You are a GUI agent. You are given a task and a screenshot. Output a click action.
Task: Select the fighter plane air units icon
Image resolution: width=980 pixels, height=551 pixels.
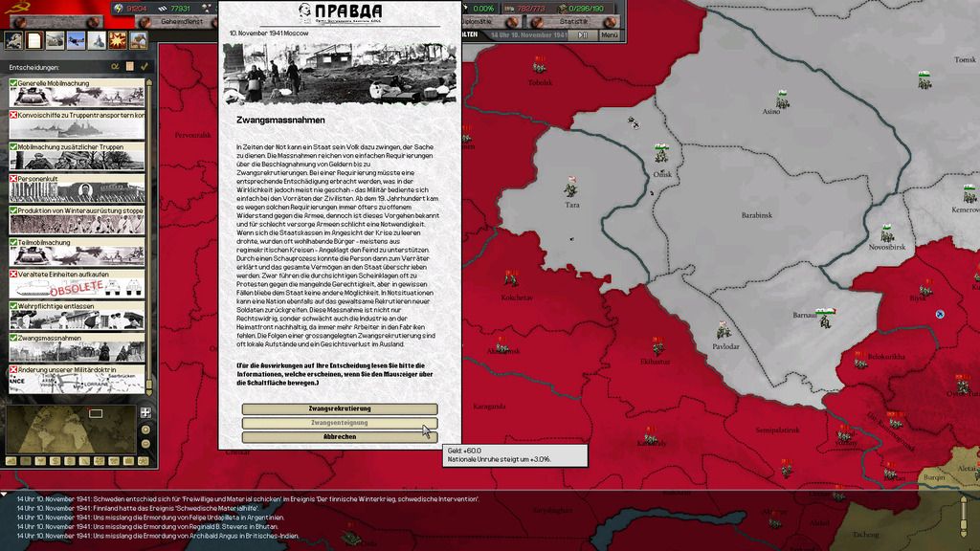click(x=77, y=40)
